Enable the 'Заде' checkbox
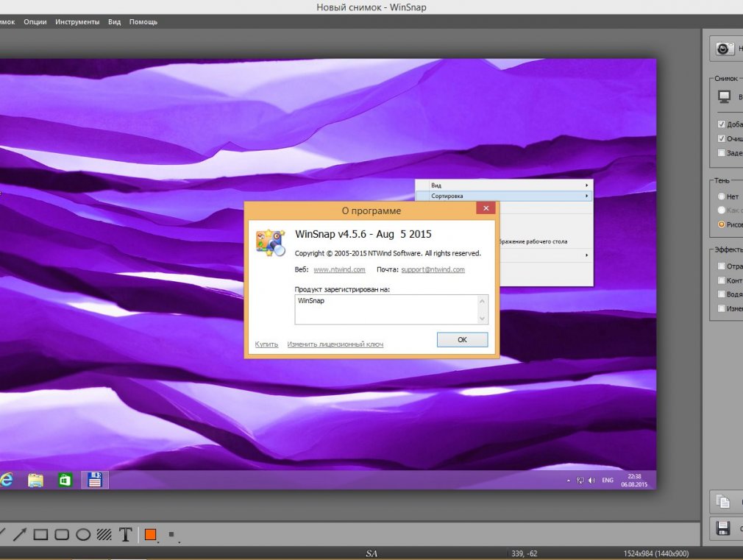The width and height of the screenshot is (743, 560). (721, 152)
